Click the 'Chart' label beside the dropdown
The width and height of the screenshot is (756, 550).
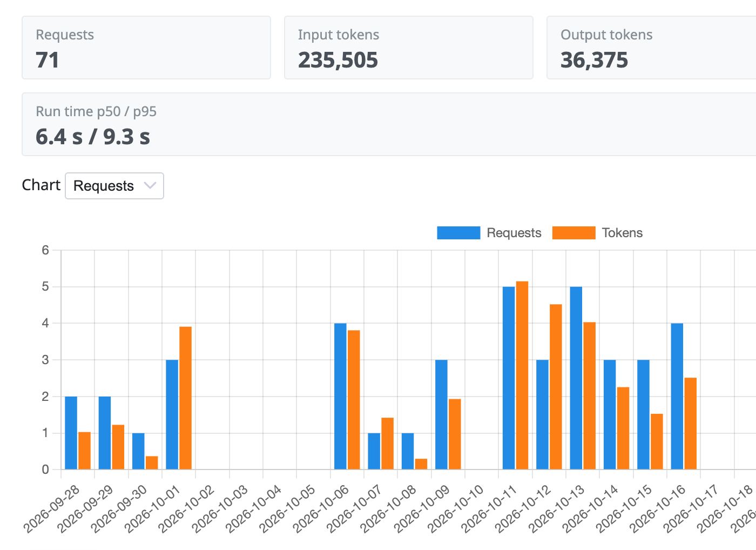[41, 185]
